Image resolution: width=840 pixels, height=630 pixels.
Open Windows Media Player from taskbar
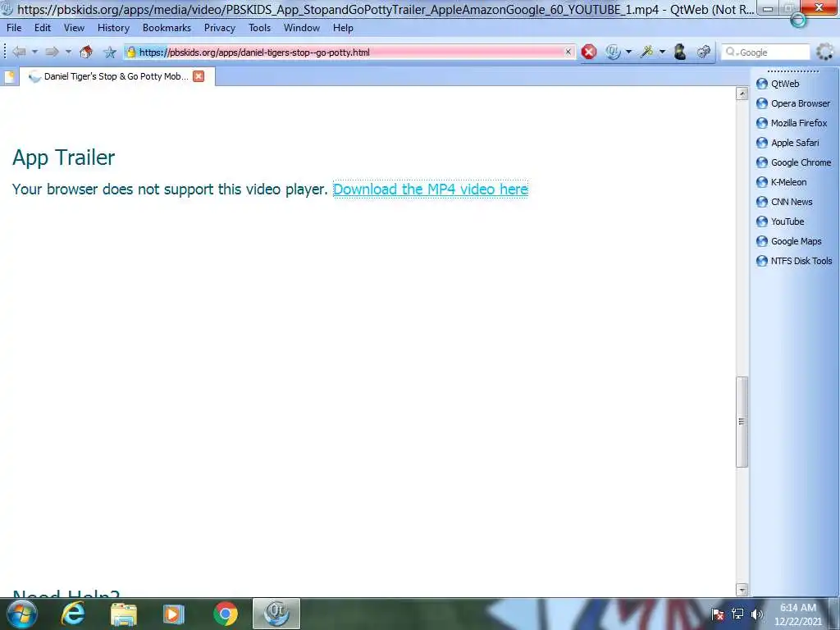coord(174,614)
